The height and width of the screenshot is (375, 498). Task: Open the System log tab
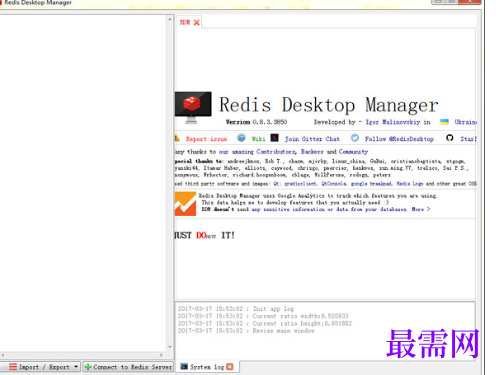(x=207, y=367)
